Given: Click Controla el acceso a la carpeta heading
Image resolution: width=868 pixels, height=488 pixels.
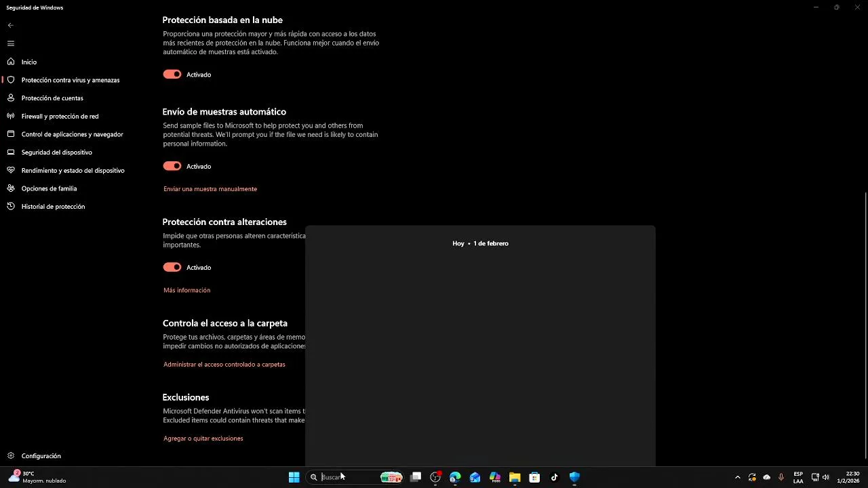Looking at the screenshot, I should click(225, 323).
